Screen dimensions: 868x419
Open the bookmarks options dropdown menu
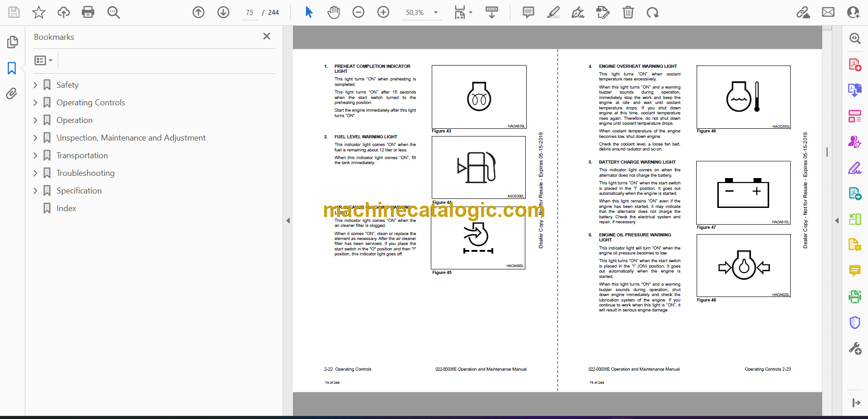pyautogui.click(x=43, y=60)
